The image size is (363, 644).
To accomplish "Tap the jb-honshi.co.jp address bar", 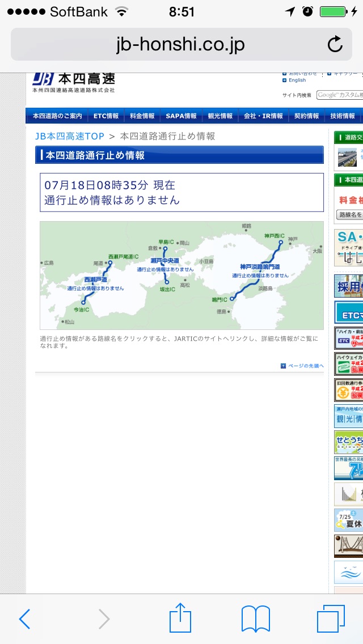I will (180, 44).
